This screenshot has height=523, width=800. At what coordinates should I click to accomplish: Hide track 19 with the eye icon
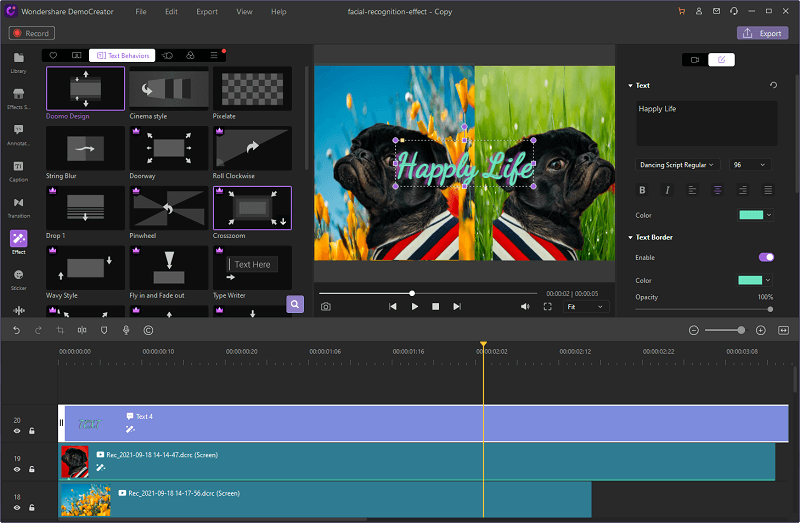[x=17, y=469]
